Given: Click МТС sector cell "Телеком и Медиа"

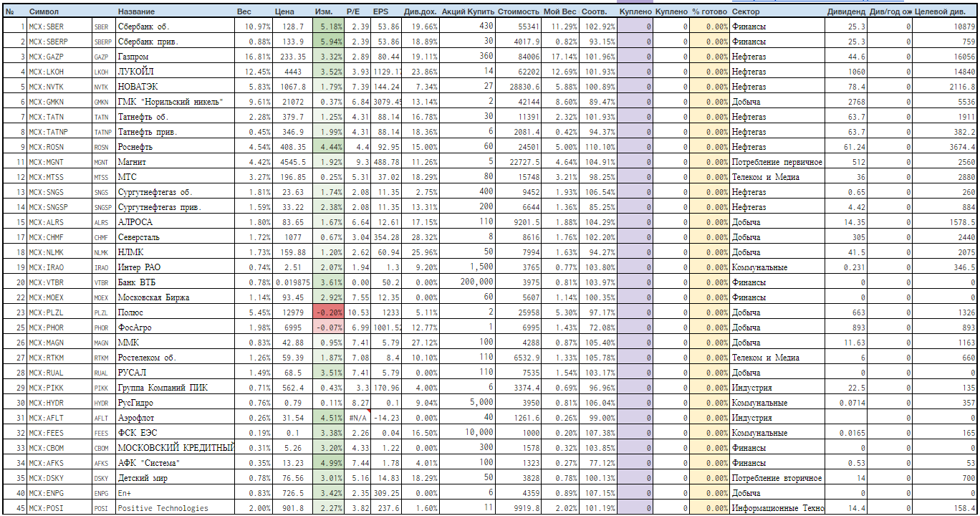Looking at the screenshot, I should (x=777, y=177).
